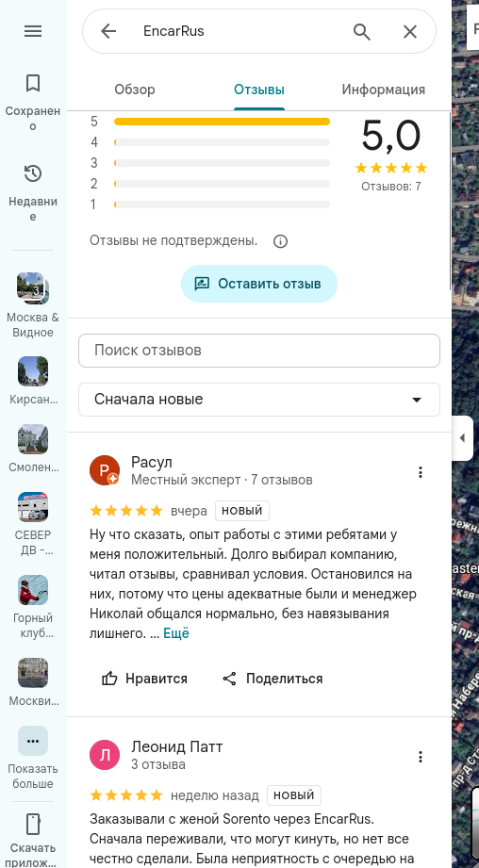Expand Расул's review with Ещё
Screen dimensions: 479x868
(x=176, y=634)
